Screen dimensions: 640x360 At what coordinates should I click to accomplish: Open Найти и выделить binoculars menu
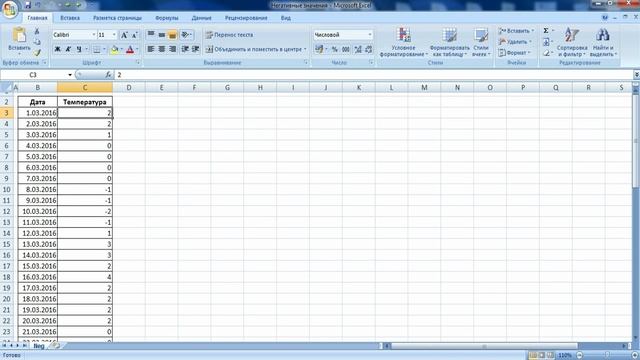(x=603, y=42)
